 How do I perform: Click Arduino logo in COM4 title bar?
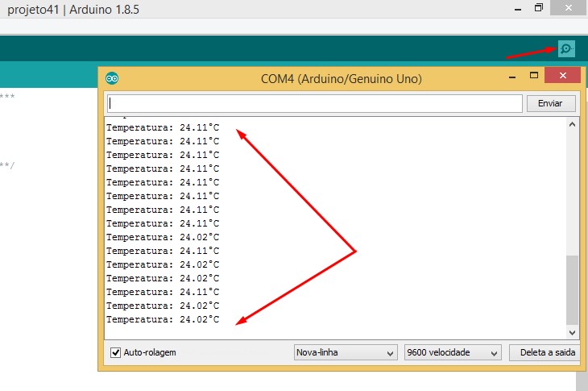112,78
